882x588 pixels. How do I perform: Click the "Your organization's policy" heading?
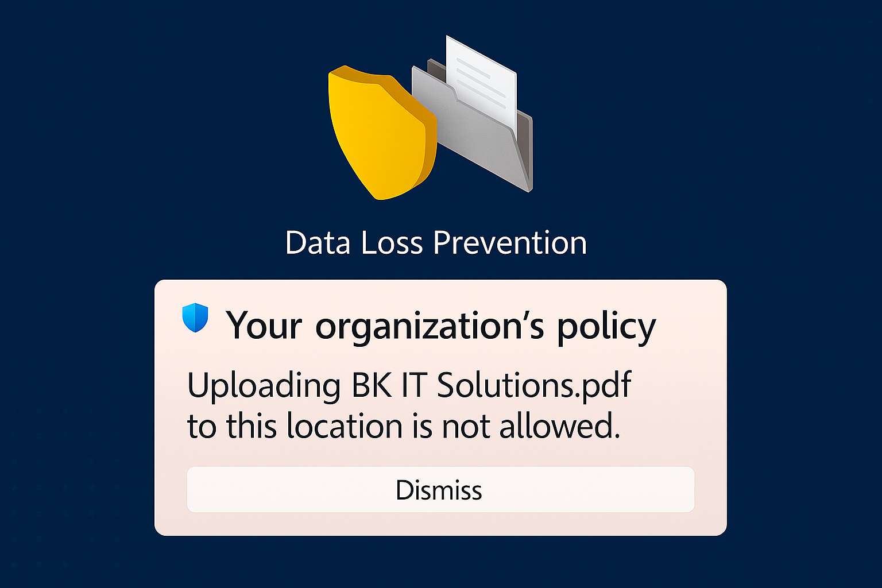[441, 327]
